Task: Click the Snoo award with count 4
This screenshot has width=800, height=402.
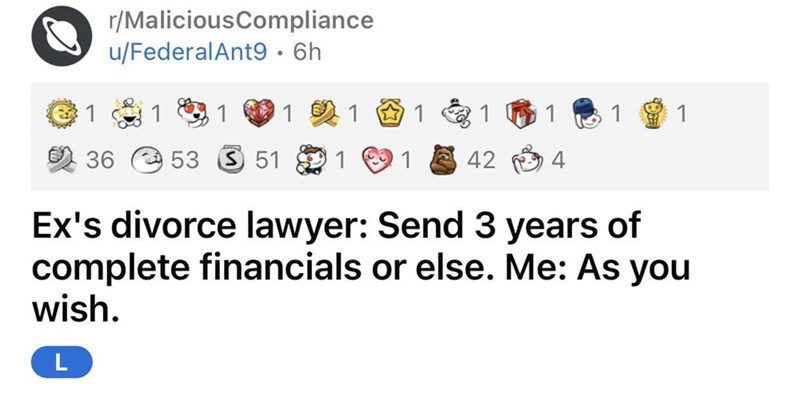Action: [x=526, y=158]
